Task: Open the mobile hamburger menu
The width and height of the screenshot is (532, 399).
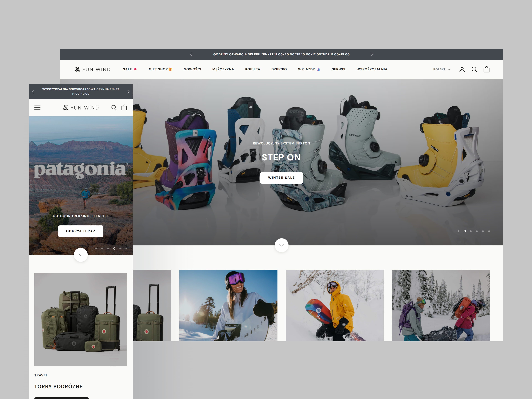Action: (x=37, y=108)
